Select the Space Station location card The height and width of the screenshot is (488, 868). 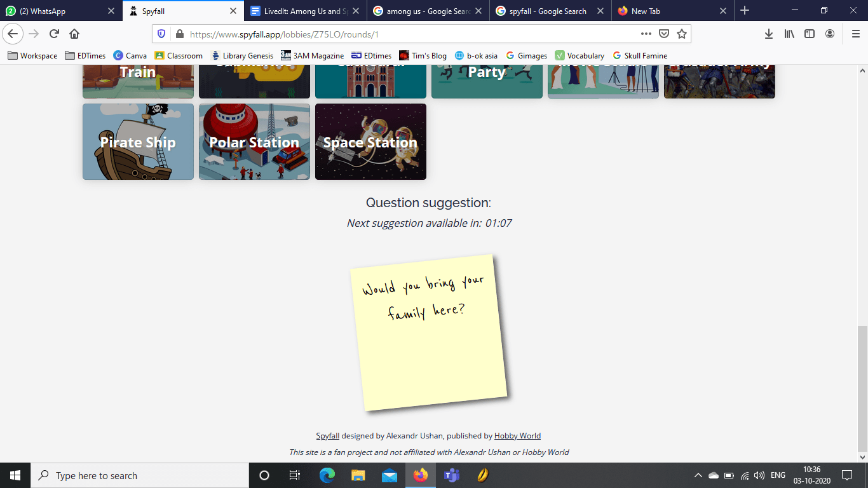tap(370, 142)
